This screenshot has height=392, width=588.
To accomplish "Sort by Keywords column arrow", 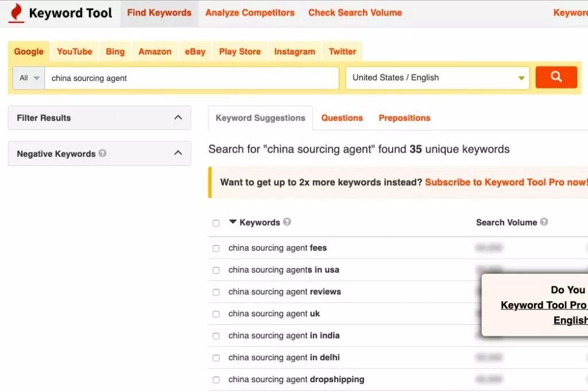I will (x=233, y=222).
